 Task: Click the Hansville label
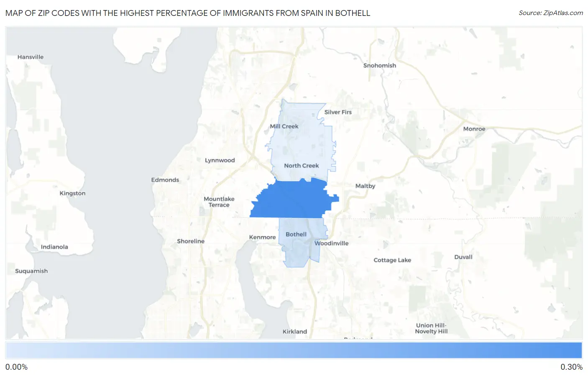tap(31, 57)
